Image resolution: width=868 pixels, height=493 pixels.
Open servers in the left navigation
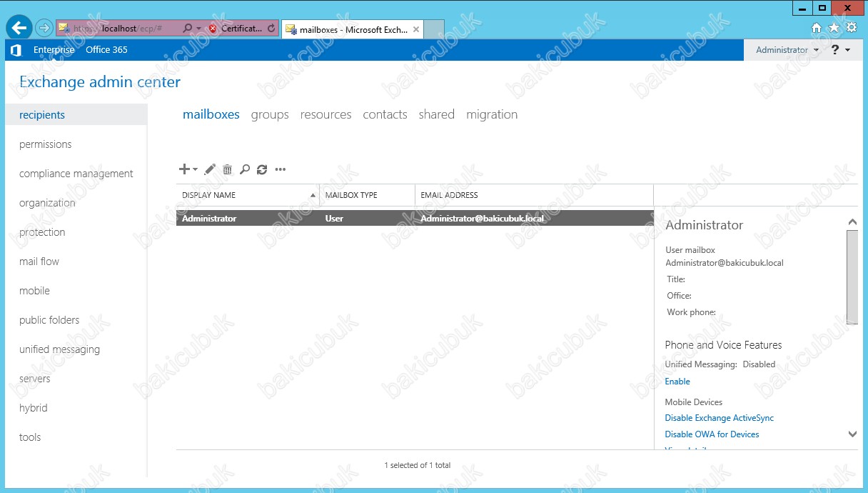pos(35,379)
